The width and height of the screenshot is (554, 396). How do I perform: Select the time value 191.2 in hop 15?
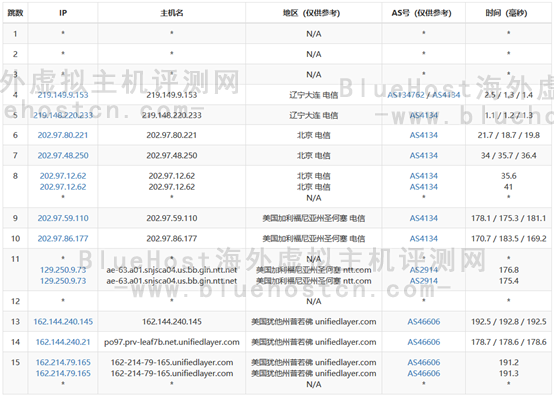(508, 362)
